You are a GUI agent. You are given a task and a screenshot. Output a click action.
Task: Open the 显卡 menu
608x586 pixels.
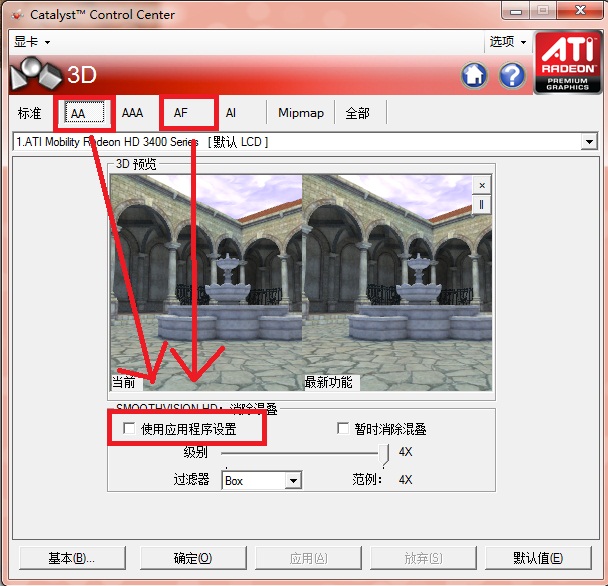pos(32,41)
